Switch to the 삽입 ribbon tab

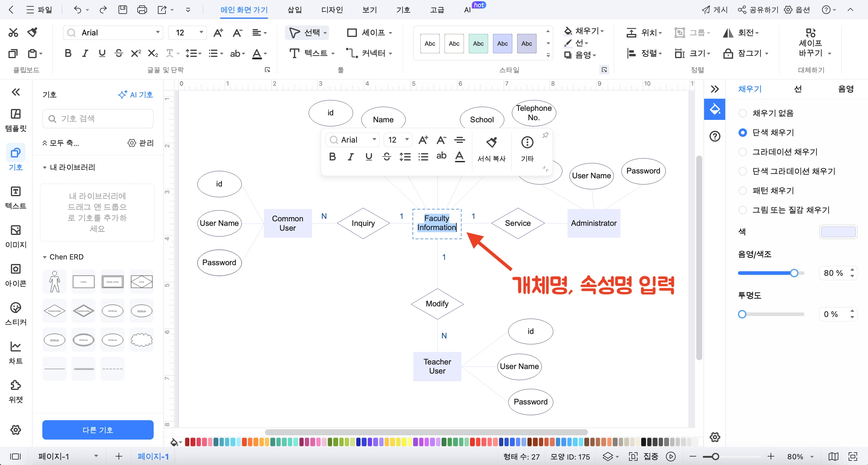tap(294, 10)
